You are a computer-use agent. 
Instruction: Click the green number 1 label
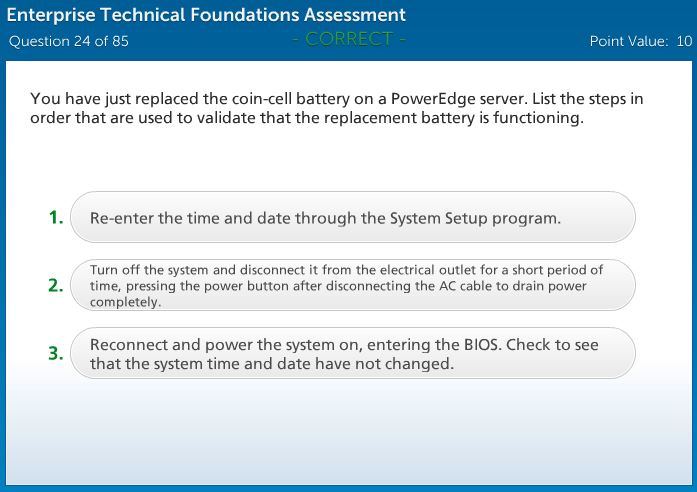56,217
